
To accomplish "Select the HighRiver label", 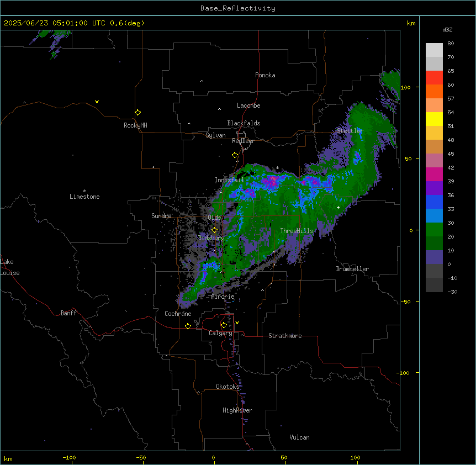I will pyautogui.click(x=237, y=410).
